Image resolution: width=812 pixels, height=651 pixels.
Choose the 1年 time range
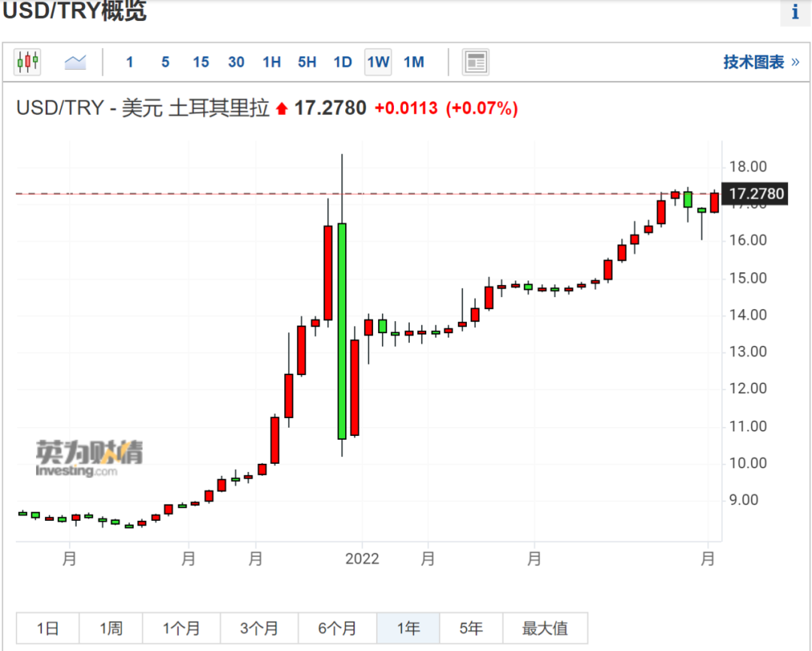click(x=408, y=628)
